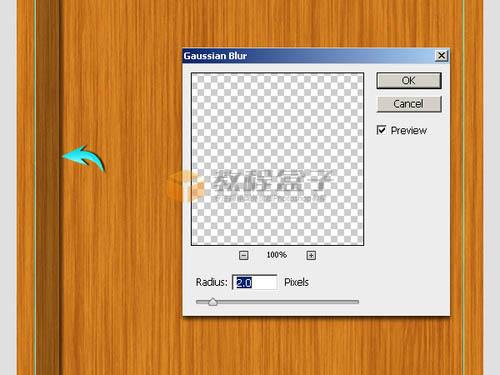
Task: Click the Pixels unit label
Action: pos(296,282)
